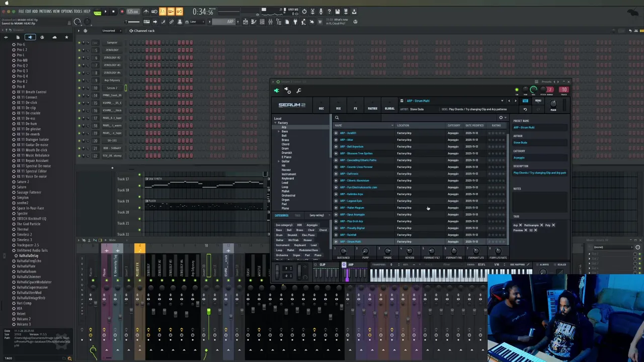This screenshot has width=644, height=362.
Task: Open the HELP menu
Action: [87, 12]
